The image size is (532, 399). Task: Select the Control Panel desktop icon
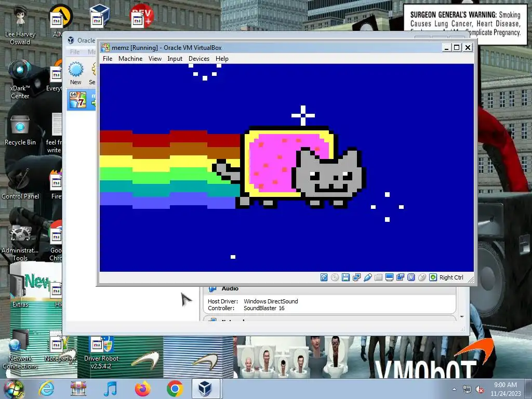tap(20, 183)
